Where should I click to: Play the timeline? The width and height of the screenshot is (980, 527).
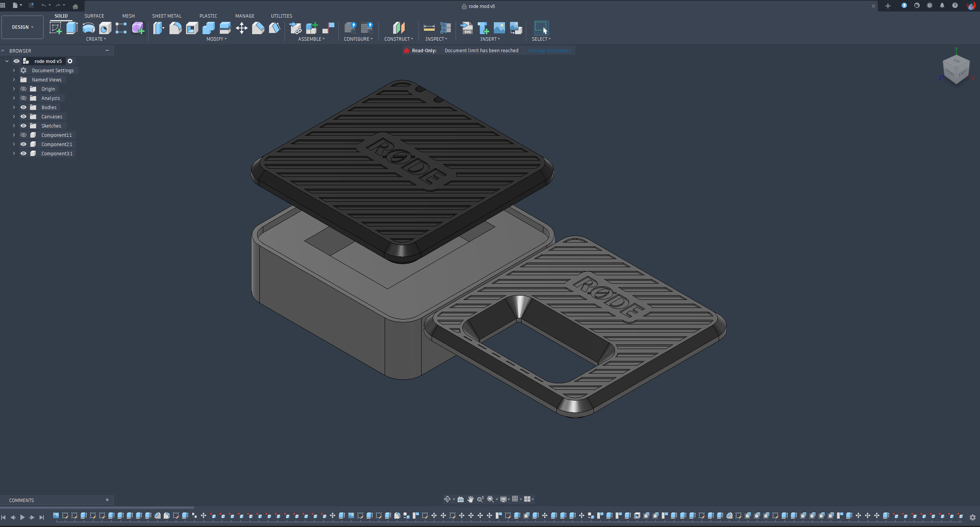[22, 517]
